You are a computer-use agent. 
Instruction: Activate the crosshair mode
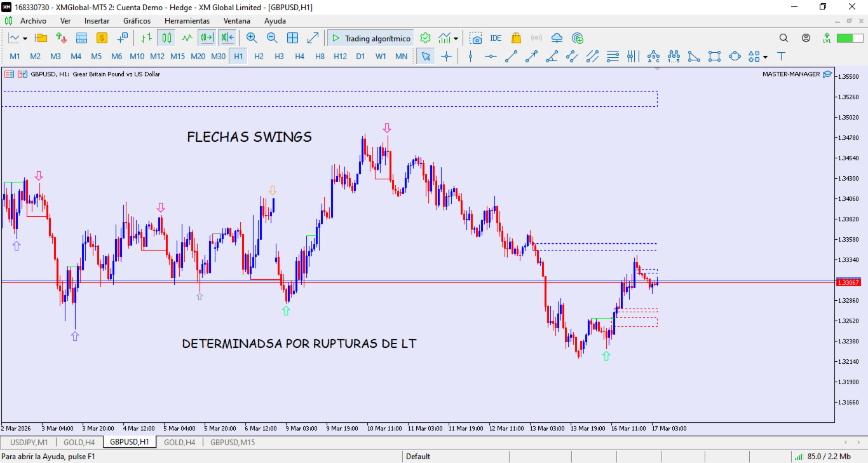pyautogui.click(x=446, y=57)
